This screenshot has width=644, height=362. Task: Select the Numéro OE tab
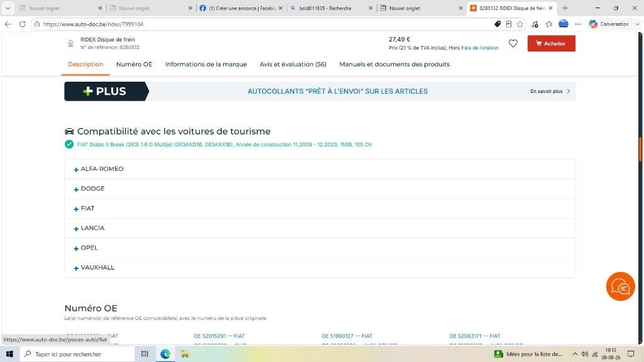(135, 65)
